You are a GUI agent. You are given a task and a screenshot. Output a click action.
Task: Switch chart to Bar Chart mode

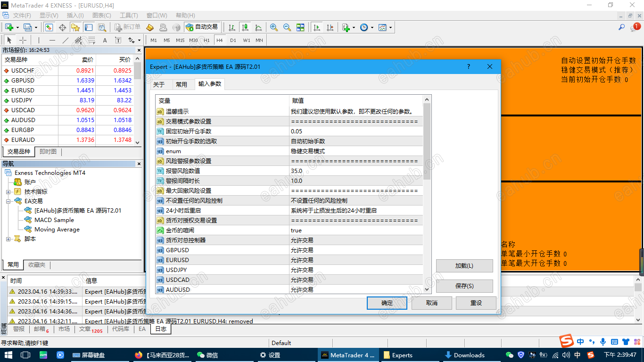231,27
